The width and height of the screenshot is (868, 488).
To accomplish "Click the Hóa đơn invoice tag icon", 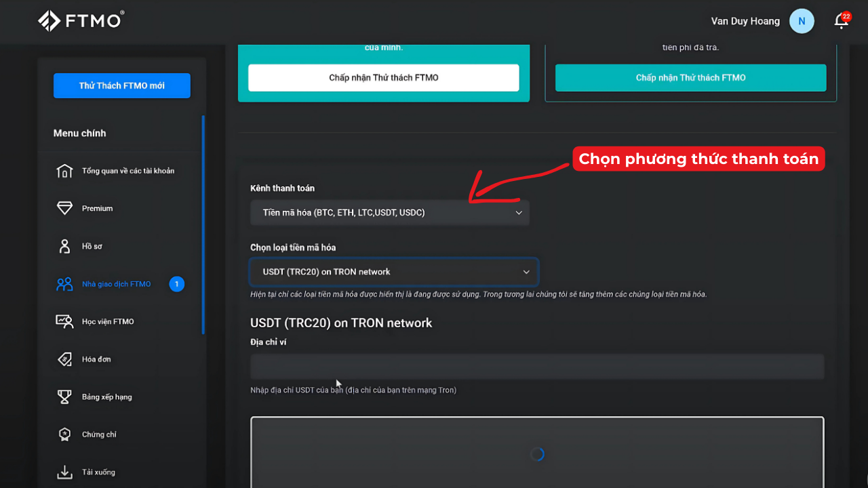I will coord(64,359).
